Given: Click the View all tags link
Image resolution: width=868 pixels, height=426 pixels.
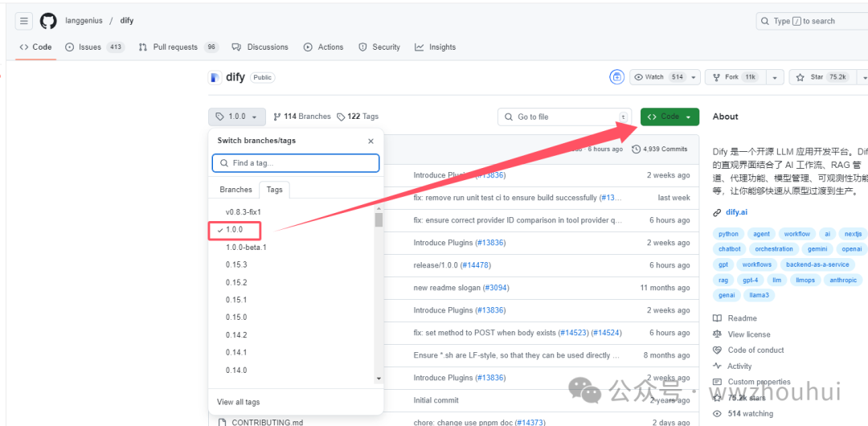Looking at the screenshot, I should [x=239, y=402].
